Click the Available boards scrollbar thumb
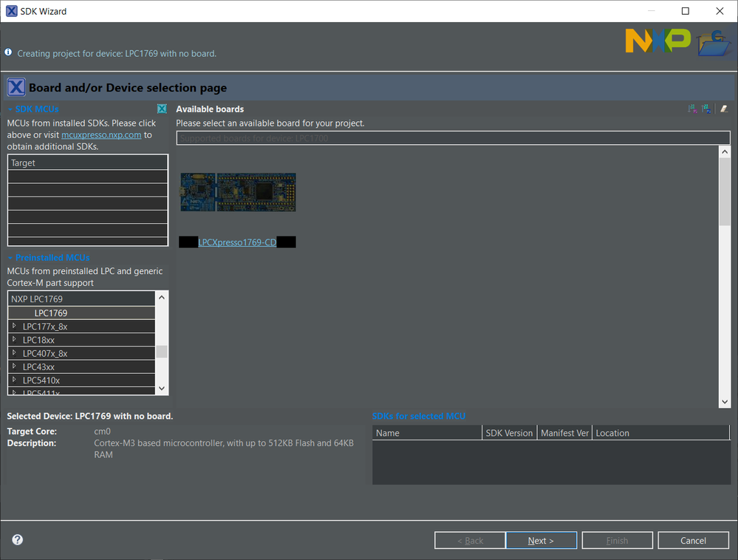The image size is (738, 560). tap(725, 191)
